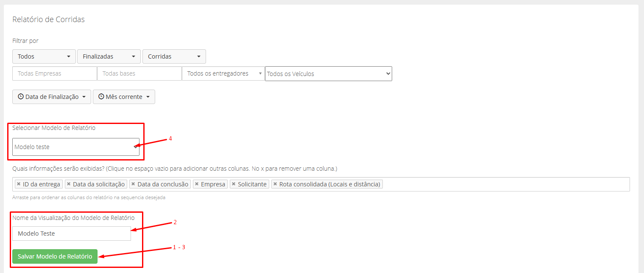The image size is (644, 273).
Task: Open the Corridas type dropdown
Action: (x=174, y=56)
